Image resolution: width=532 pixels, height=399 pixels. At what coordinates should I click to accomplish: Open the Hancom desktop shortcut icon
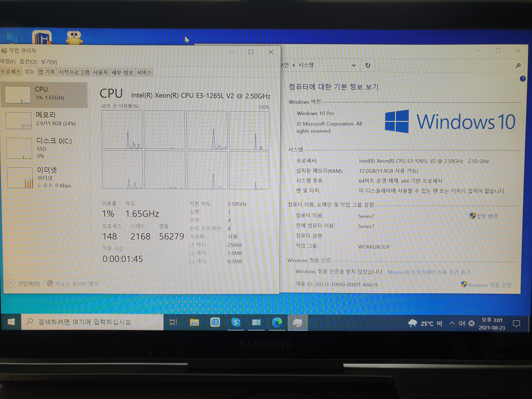pyautogui.click(x=42, y=37)
